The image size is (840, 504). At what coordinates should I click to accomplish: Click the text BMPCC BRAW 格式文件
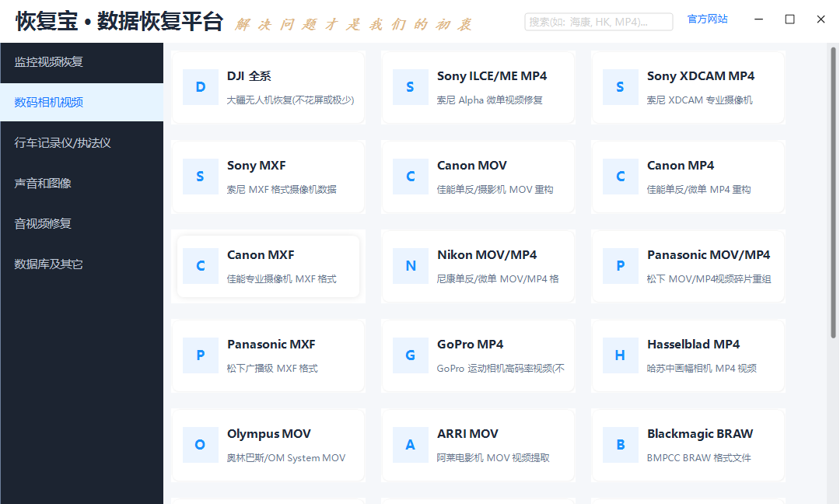pyautogui.click(x=699, y=458)
